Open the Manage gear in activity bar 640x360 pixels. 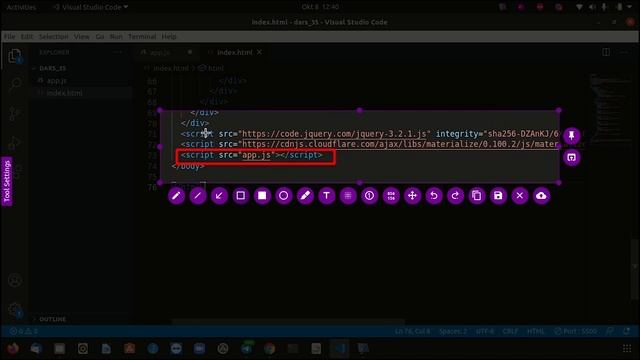point(15,310)
